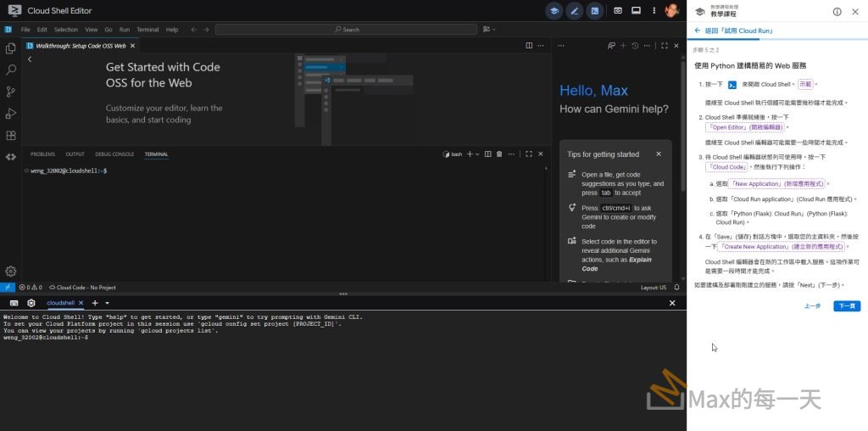
Task: Collapse the walkthrough using the back chevron
Action: pos(30,59)
